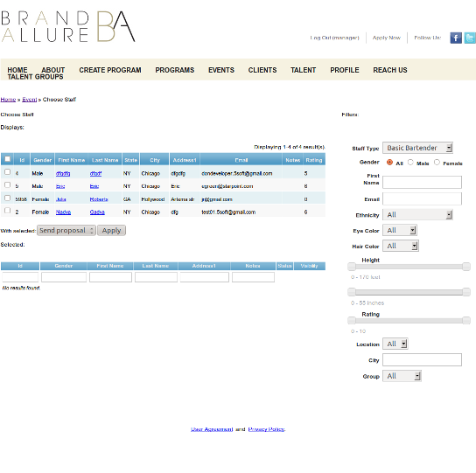Open the Staff Type dropdown
The height and width of the screenshot is (473, 476).
(417, 148)
